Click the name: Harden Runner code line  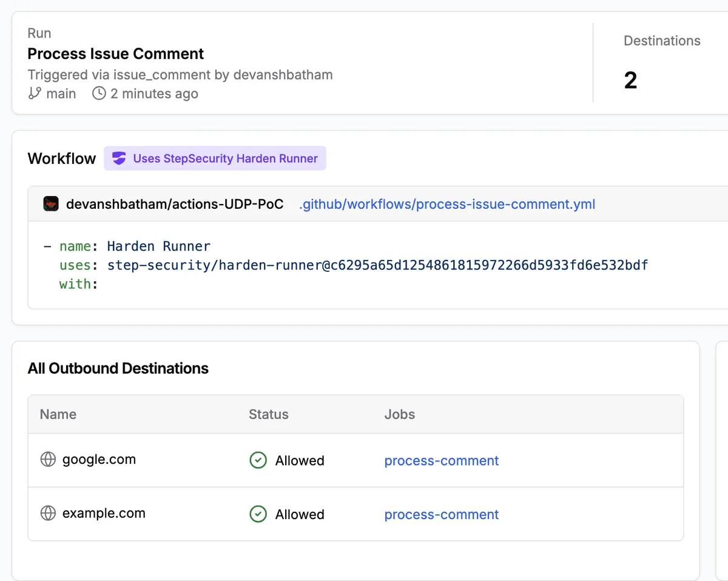[127, 246]
